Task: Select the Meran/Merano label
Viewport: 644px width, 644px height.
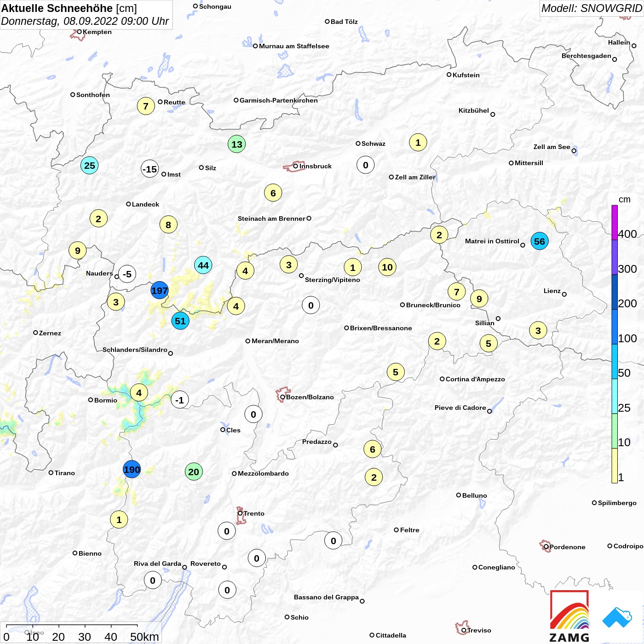Action: 275,341
